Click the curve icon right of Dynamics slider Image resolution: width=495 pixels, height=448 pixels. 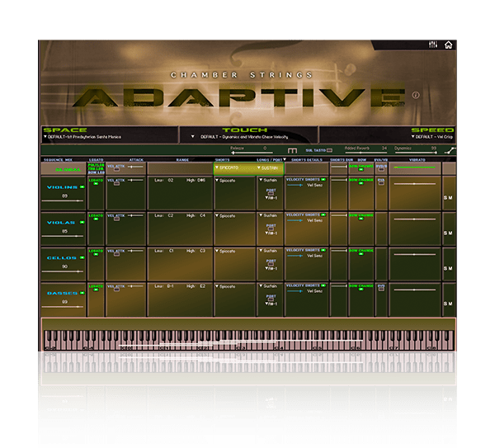450,150
